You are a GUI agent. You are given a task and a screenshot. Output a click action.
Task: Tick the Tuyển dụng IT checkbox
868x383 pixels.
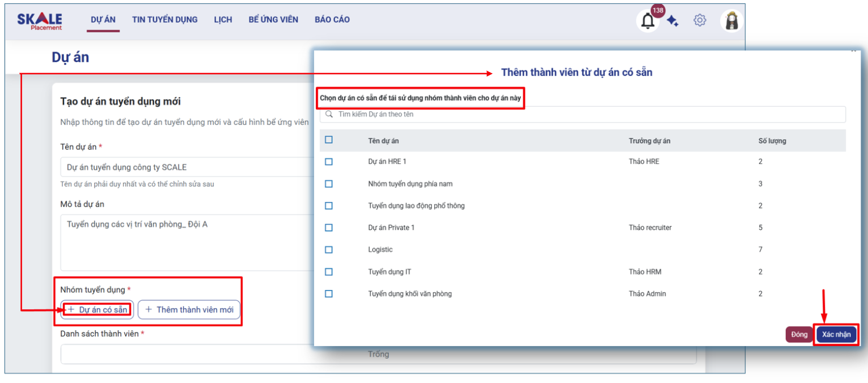(x=329, y=272)
